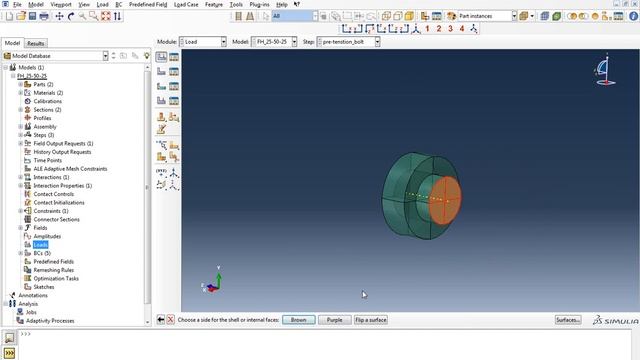Click the Flip a surface button
The height and width of the screenshot is (360, 640).
pyautogui.click(x=371, y=320)
